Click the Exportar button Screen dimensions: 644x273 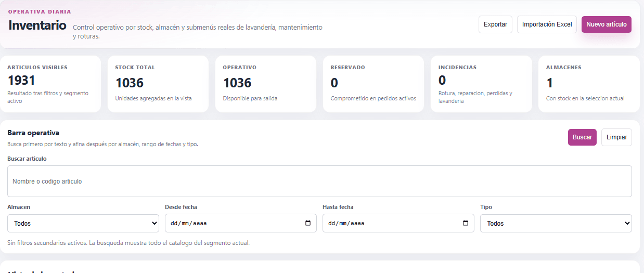coord(495,24)
